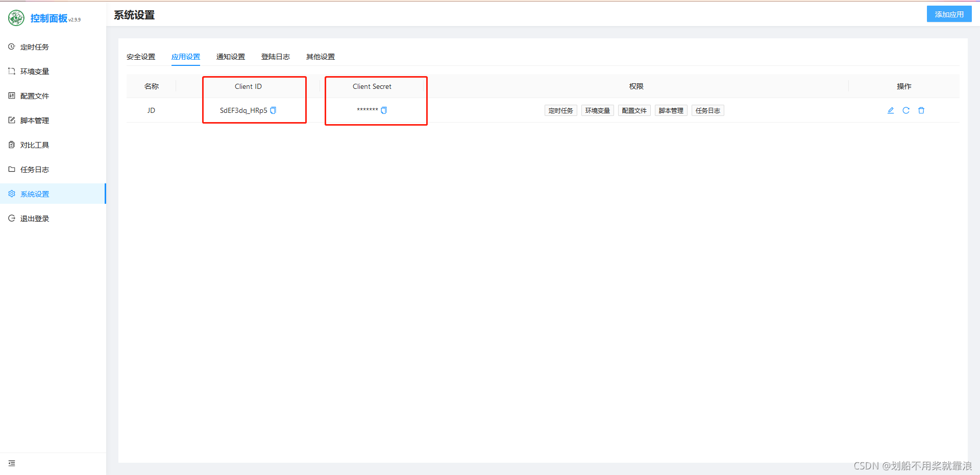Copy the Client ID value

coord(273,110)
